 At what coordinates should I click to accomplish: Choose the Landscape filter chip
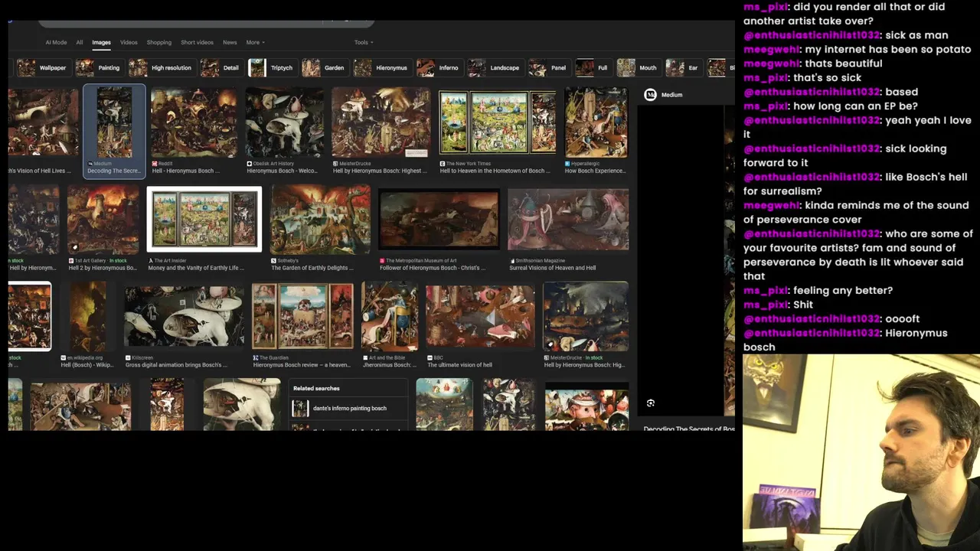495,68
